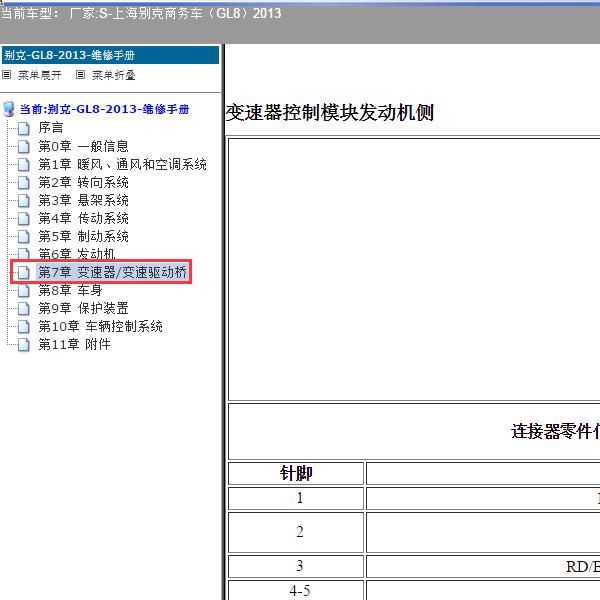Screen dimensions: 600x600
Task: Click the 菜单折叠 collapse-menu icon
Action: point(80,75)
